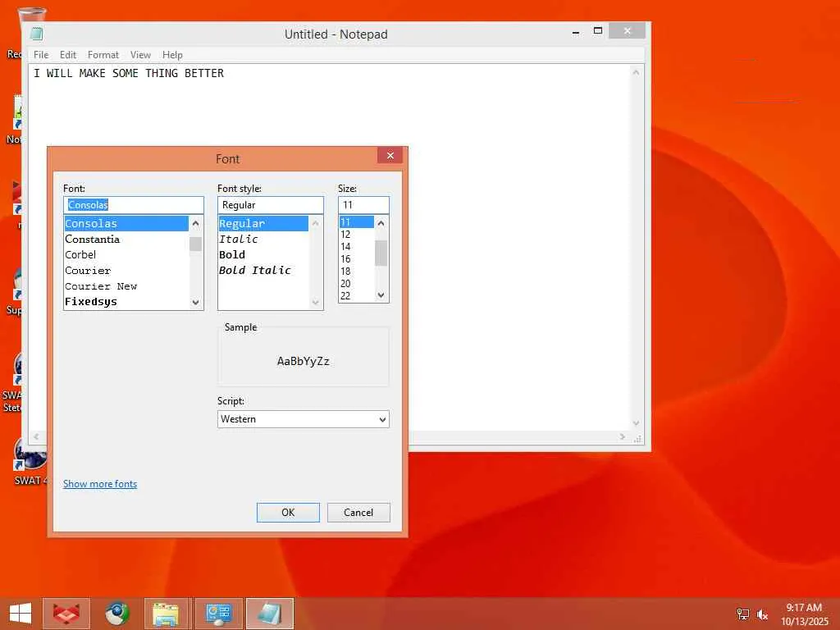
Task: Open File Explorer from the taskbar
Action: (167, 614)
